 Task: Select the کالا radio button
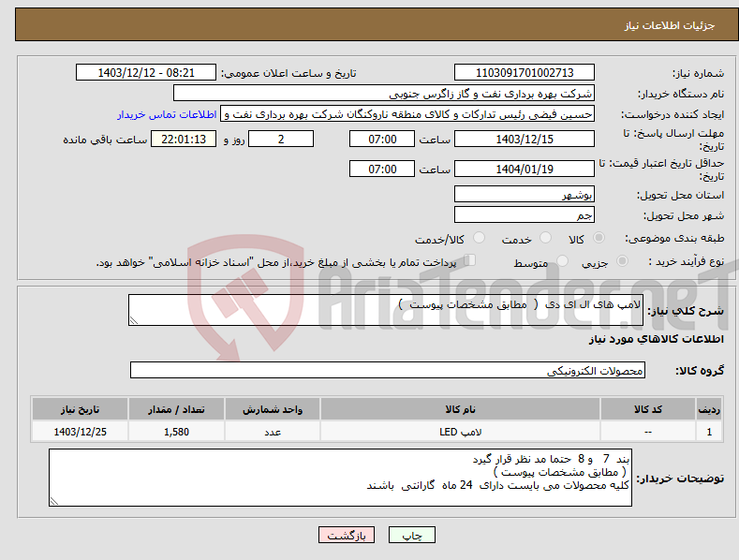click(x=599, y=238)
